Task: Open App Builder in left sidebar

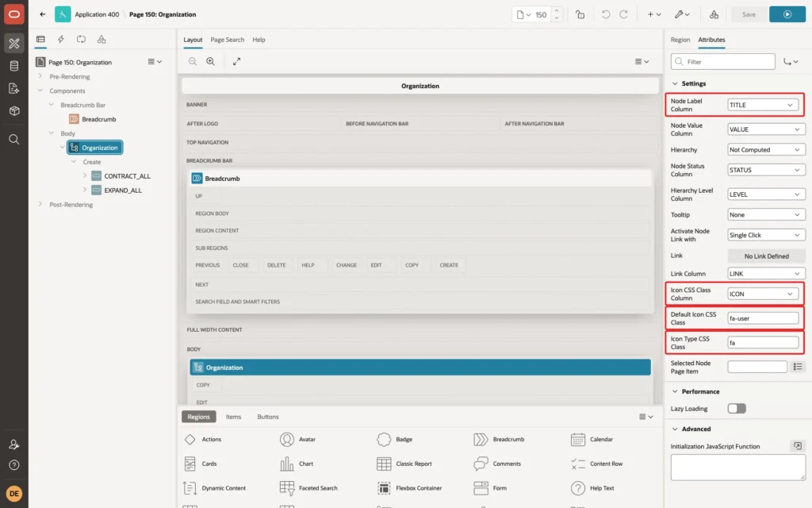Action: coord(14,43)
